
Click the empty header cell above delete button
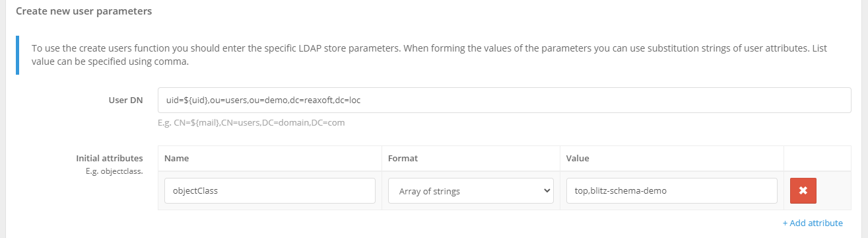817,159
